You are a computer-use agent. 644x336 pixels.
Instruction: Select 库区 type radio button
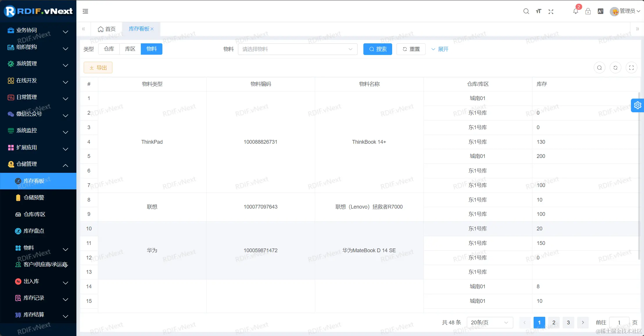(x=130, y=49)
